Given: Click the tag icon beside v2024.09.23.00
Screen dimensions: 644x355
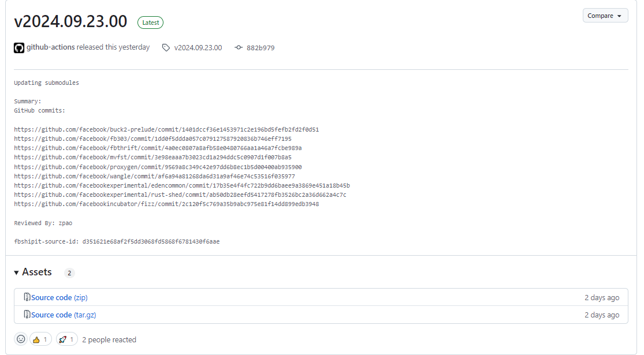Looking at the screenshot, I should click(166, 47).
